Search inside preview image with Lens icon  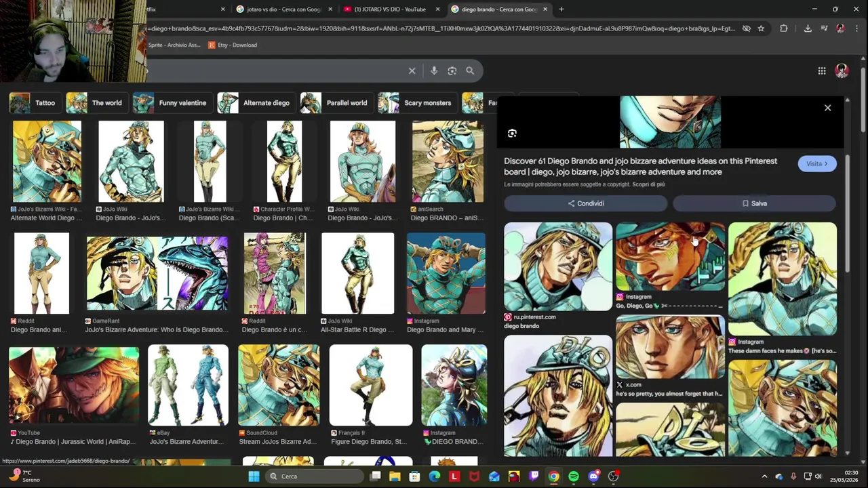(x=512, y=134)
